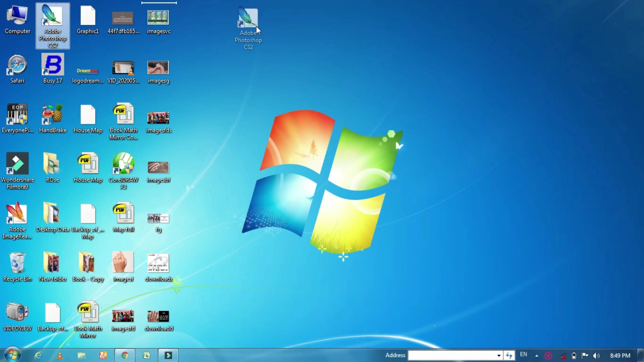644x362 pixels.
Task: Select the highlighted Adobe Photoshop CS2 shortcut
Action: point(53,26)
